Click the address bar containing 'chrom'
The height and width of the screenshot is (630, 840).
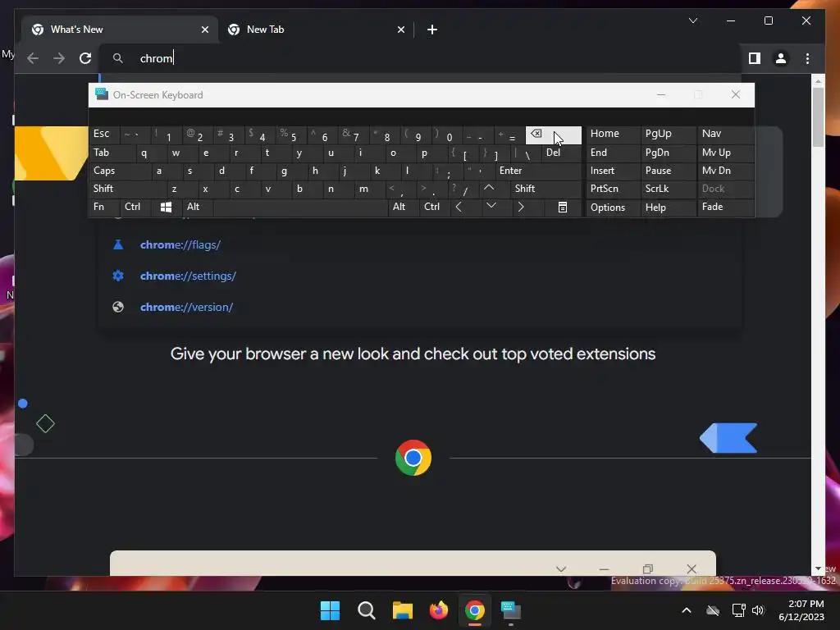(x=421, y=58)
